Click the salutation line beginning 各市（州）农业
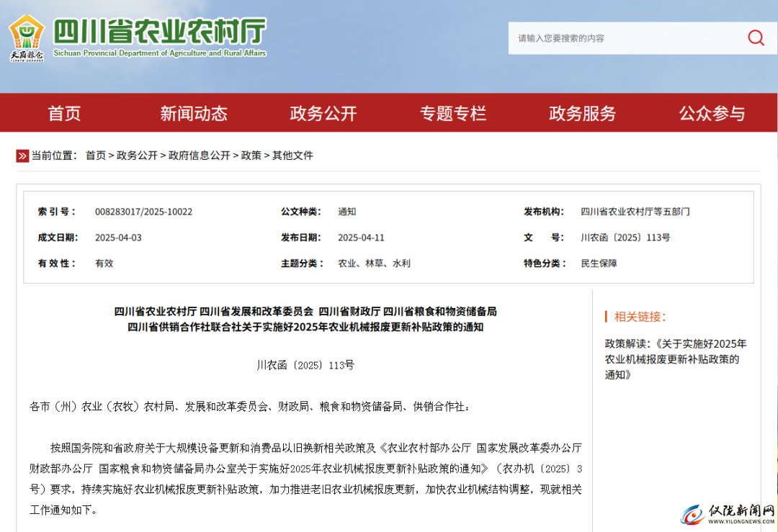 pos(249,407)
